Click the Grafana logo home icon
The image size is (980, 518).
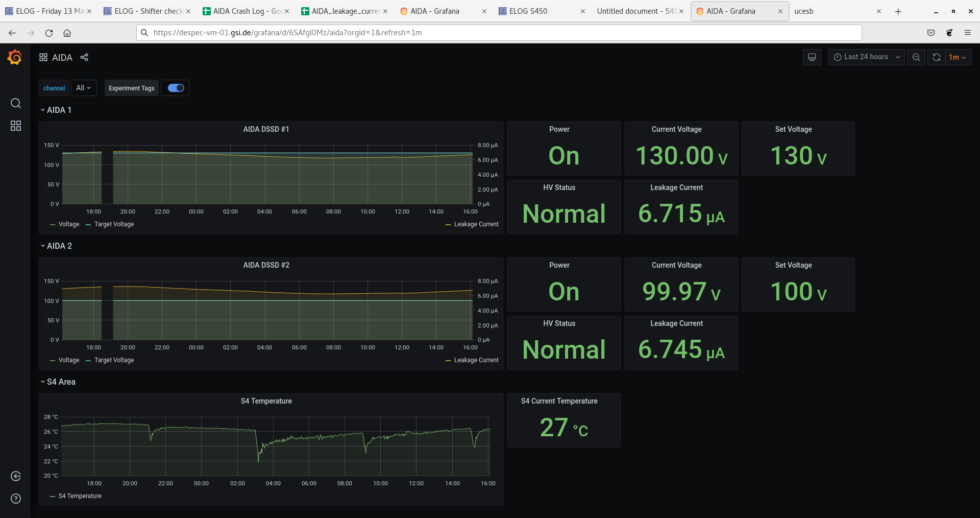pyautogui.click(x=15, y=57)
